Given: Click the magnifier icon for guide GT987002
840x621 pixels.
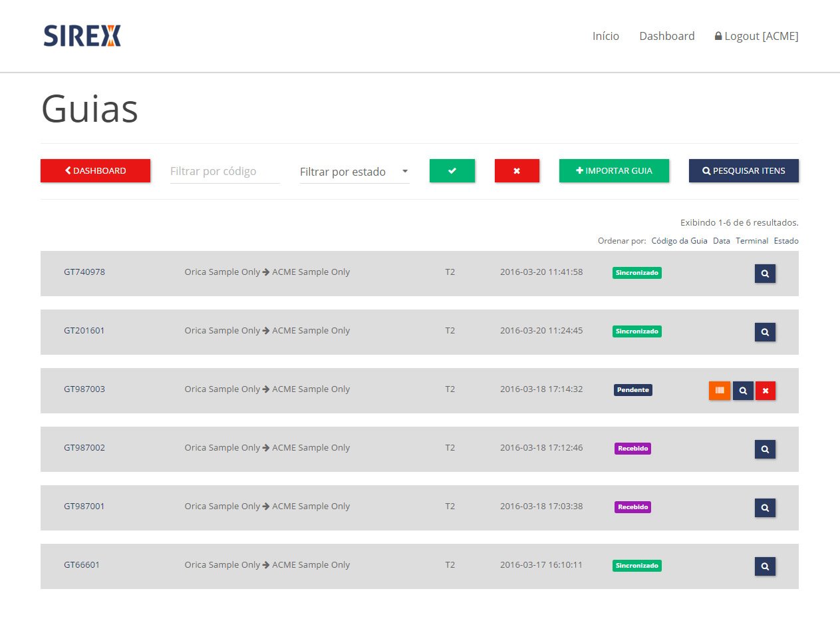Looking at the screenshot, I should click(765, 449).
